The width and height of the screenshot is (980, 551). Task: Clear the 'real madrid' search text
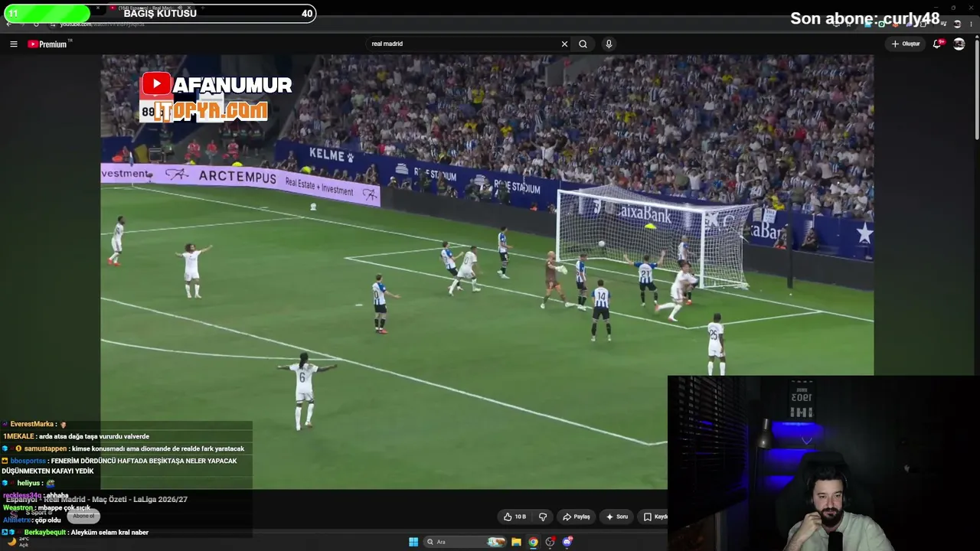click(564, 44)
